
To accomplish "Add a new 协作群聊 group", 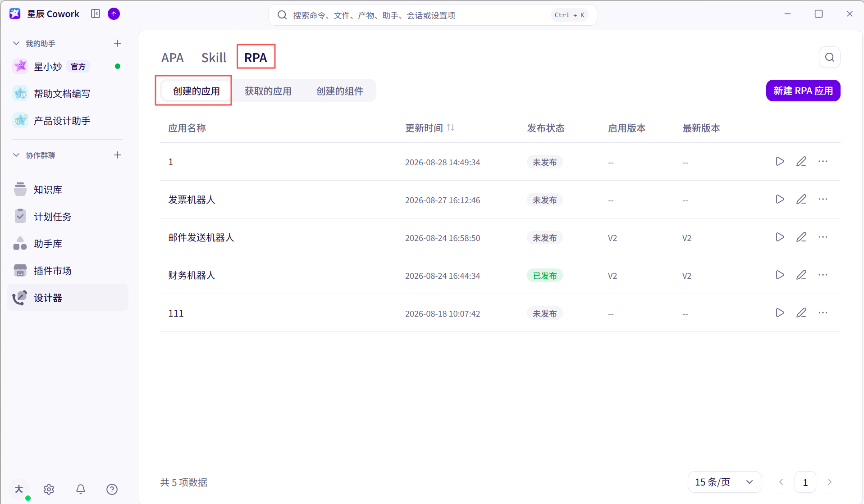I will [118, 155].
